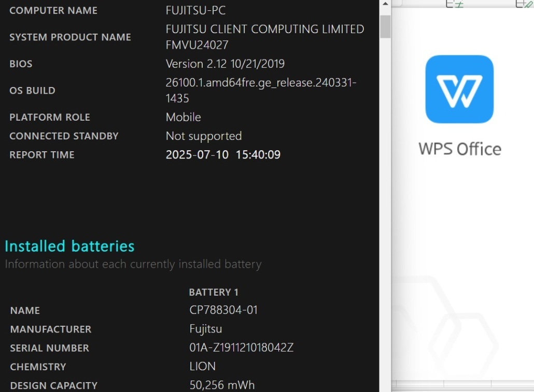This screenshot has width=534, height=392.
Task: Click the table icon with green plus-minus mark
Action: [454, 4]
